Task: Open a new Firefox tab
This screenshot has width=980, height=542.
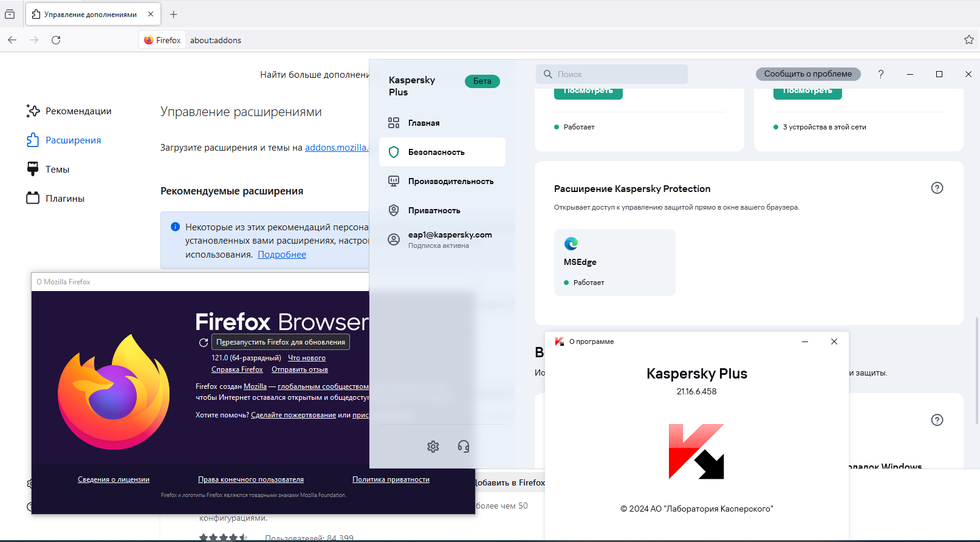Action: click(x=174, y=14)
